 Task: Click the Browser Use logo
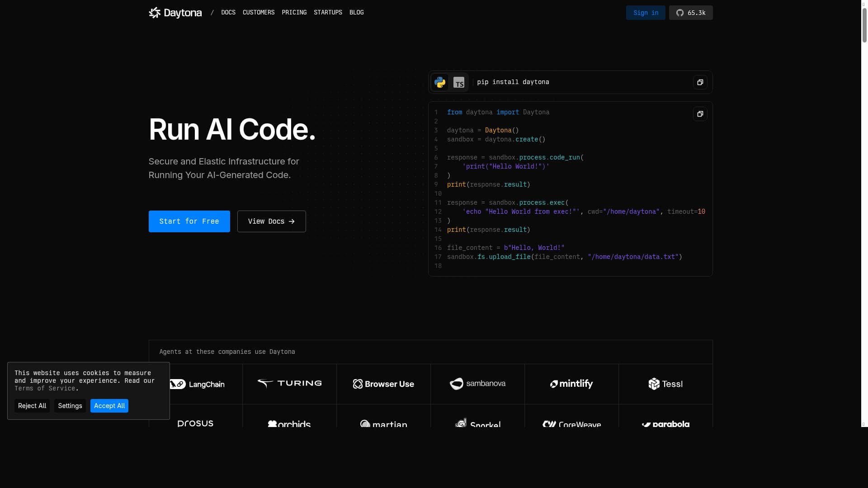383,384
